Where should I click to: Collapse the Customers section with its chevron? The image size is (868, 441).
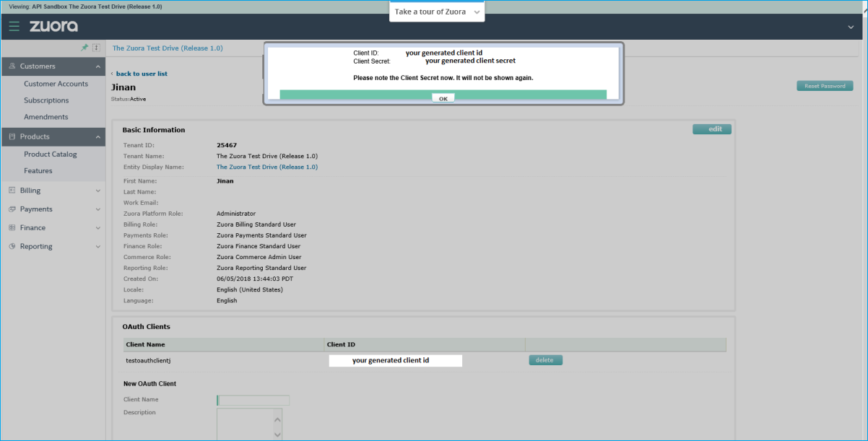pos(98,66)
